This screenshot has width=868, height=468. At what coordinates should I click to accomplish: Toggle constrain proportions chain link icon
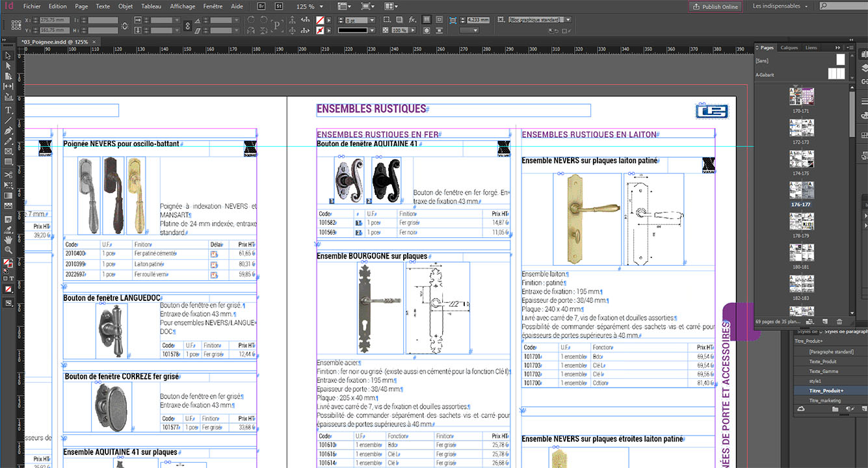click(188, 25)
